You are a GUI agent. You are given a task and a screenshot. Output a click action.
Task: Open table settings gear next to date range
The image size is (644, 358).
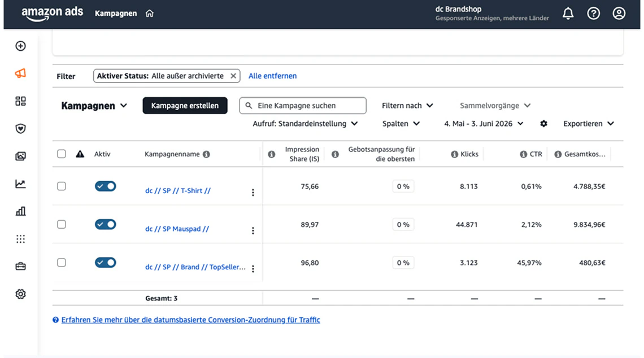click(544, 124)
